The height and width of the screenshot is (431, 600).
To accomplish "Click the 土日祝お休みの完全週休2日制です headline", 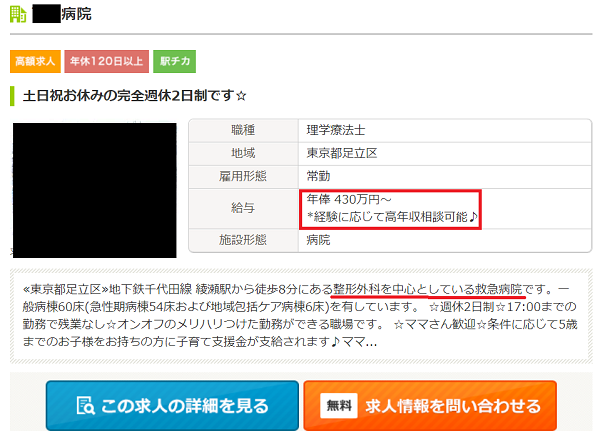I will pyautogui.click(x=134, y=96).
